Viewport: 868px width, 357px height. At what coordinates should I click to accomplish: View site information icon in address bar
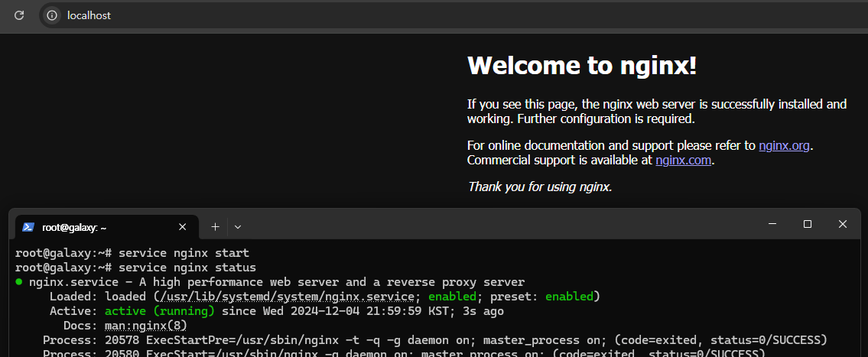point(52,15)
